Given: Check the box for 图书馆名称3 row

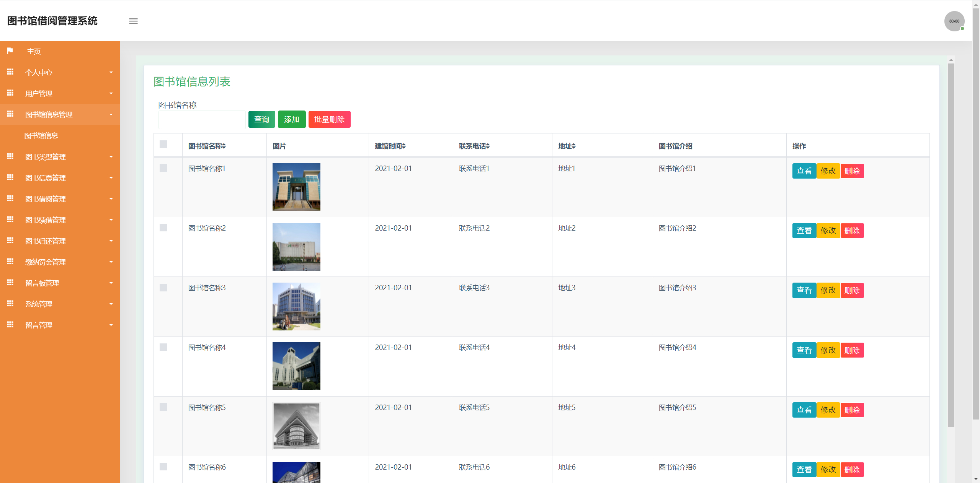Looking at the screenshot, I should (163, 288).
